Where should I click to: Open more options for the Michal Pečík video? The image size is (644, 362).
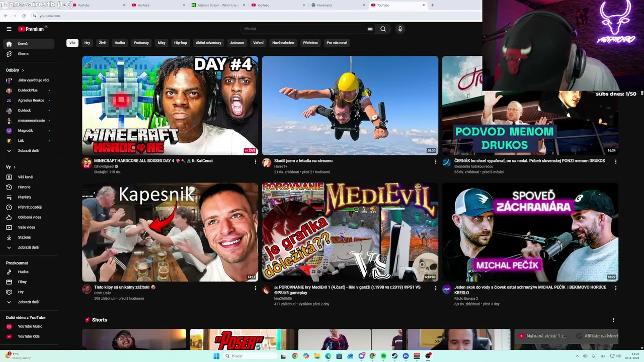(x=615, y=289)
